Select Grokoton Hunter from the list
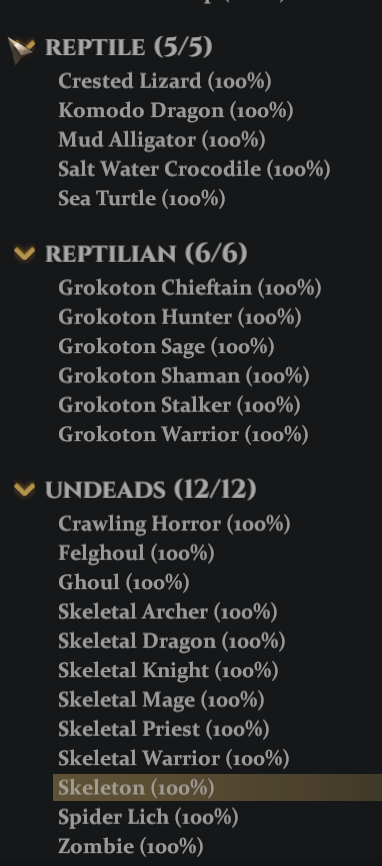 click(x=179, y=317)
